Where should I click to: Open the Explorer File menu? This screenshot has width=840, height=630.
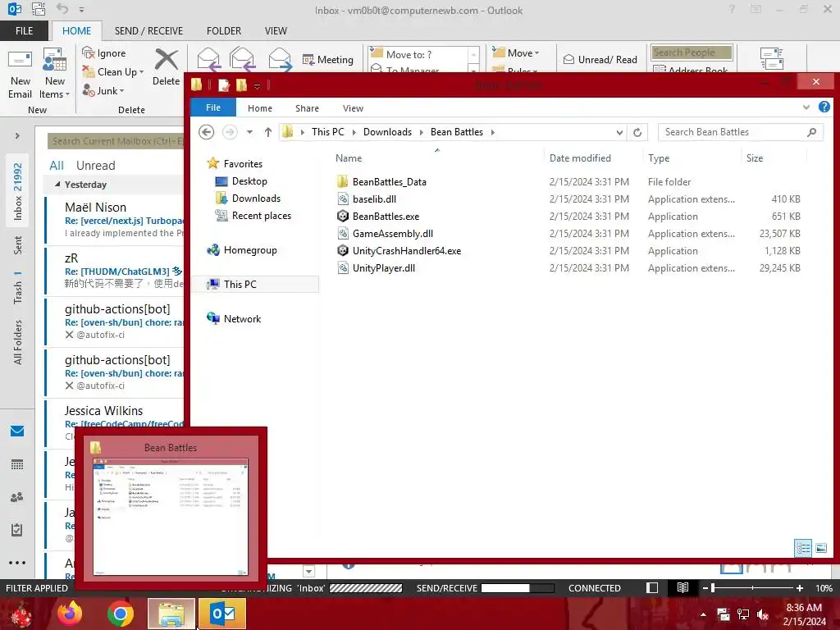(x=213, y=107)
